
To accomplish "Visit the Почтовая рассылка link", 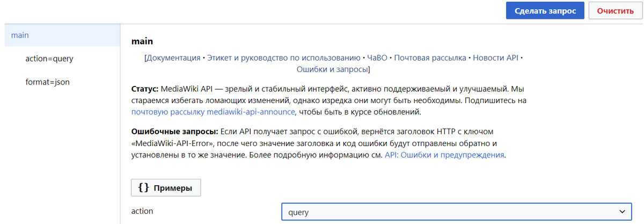I will point(430,58).
